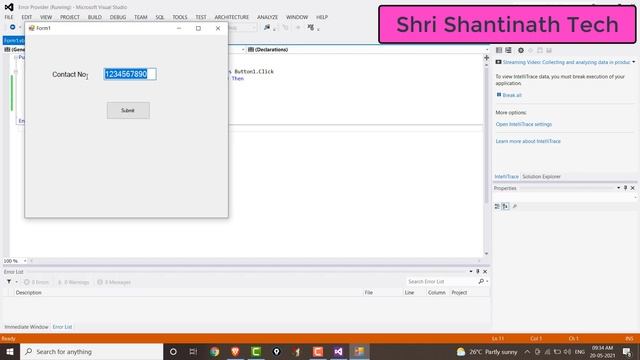The height and width of the screenshot is (360, 640).
Task: Click Learn more about IntelliTrace link
Action: [x=528, y=141]
